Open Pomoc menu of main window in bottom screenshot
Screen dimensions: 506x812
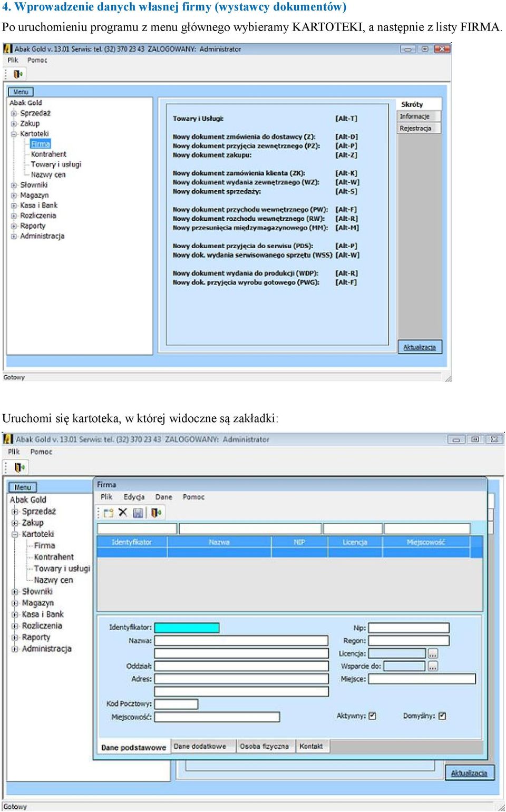tap(41, 452)
